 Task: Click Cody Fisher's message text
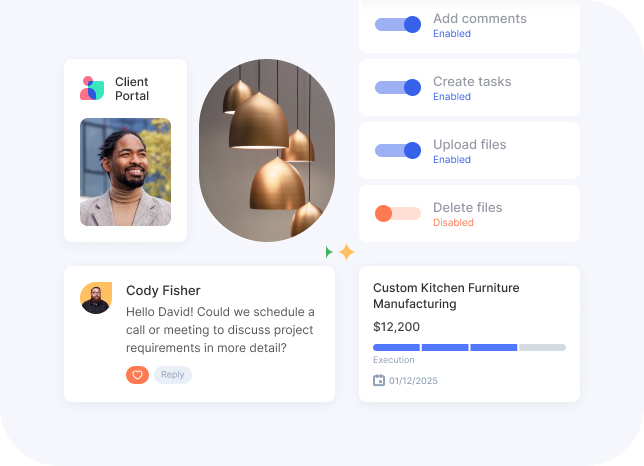pyautogui.click(x=220, y=330)
